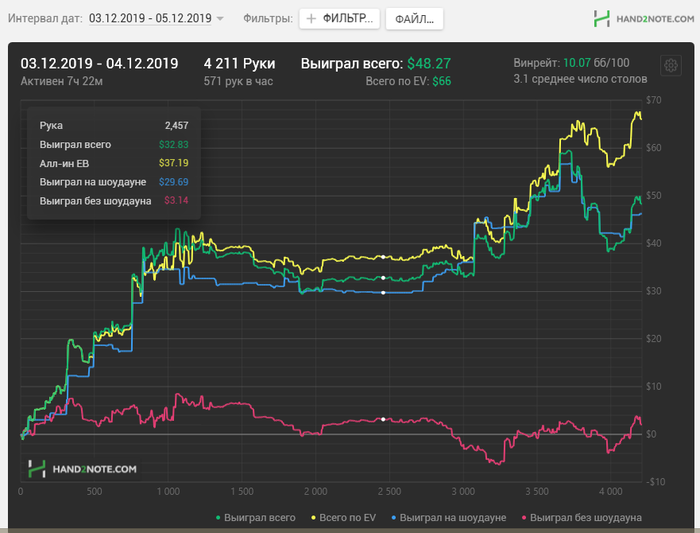Click the Фильтры label
Viewport: 700px width, 533px height.
(x=268, y=19)
